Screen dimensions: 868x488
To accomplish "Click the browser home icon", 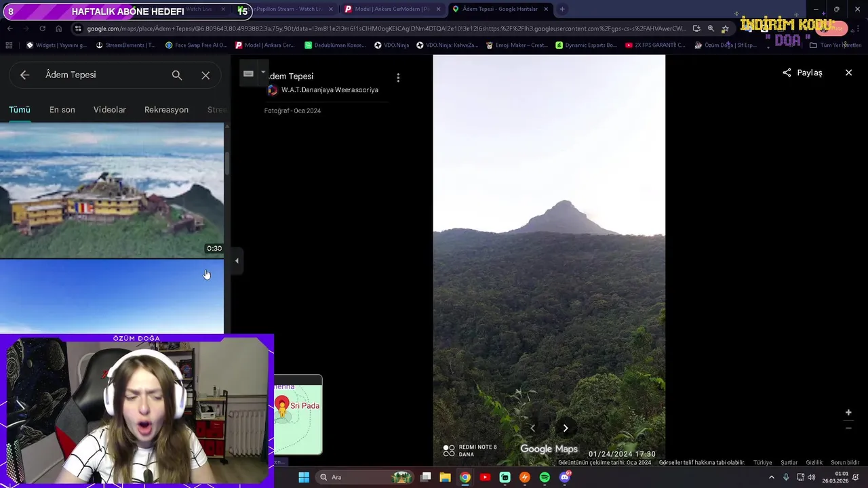I will [59, 28].
